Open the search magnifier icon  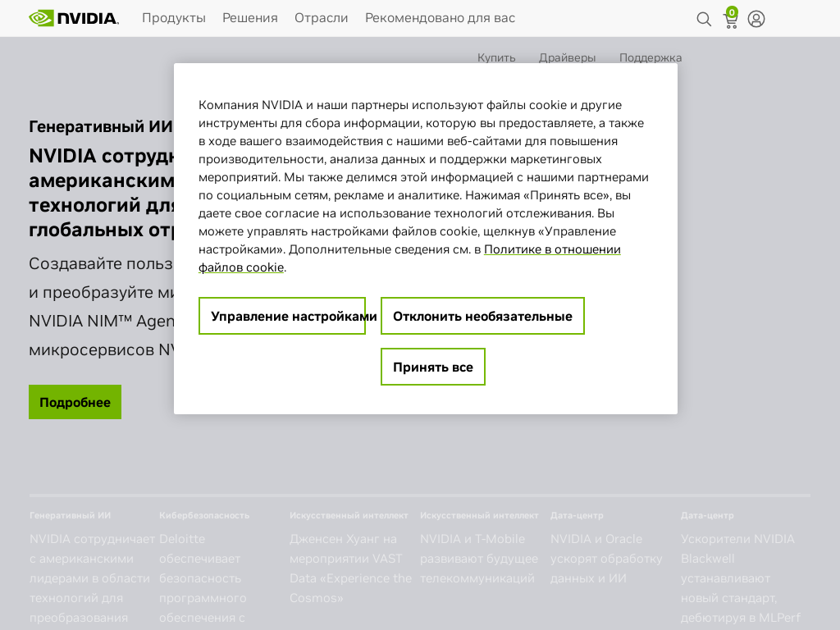coord(704,20)
